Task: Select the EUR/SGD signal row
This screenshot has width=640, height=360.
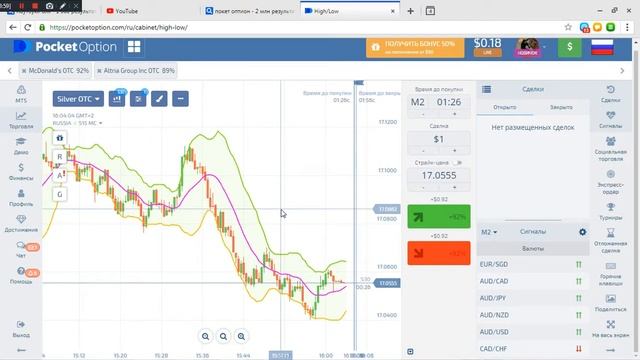Action: tap(533, 264)
